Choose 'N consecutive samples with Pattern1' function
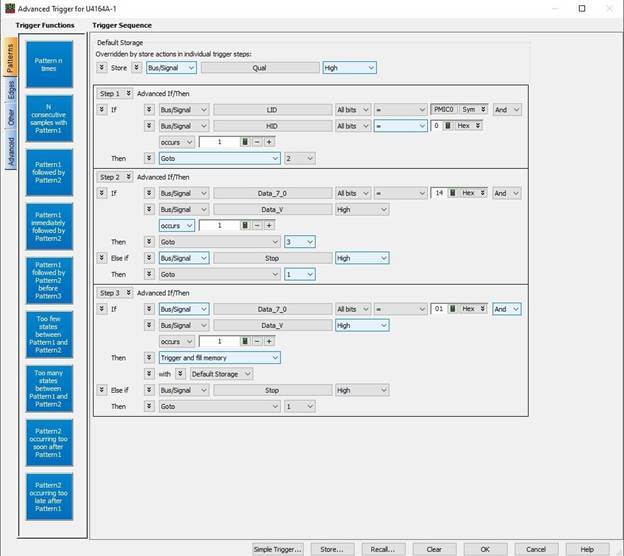 [49, 119]
